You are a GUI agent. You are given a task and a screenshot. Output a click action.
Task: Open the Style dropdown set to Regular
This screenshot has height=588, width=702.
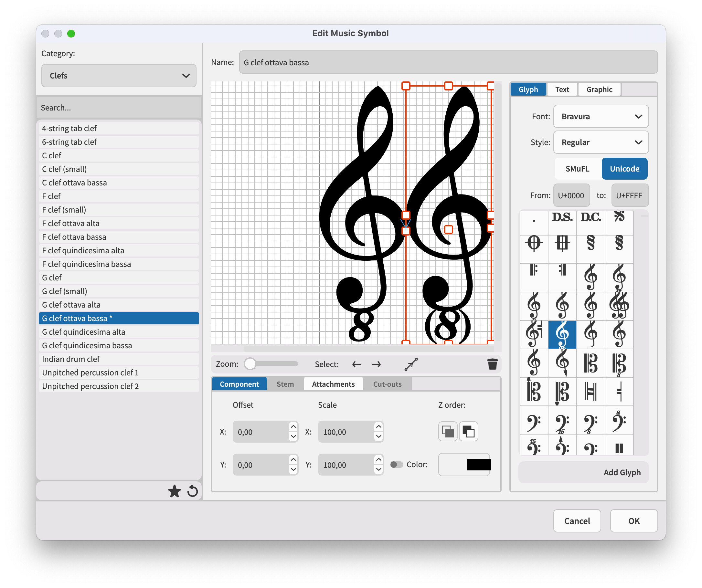601,142
